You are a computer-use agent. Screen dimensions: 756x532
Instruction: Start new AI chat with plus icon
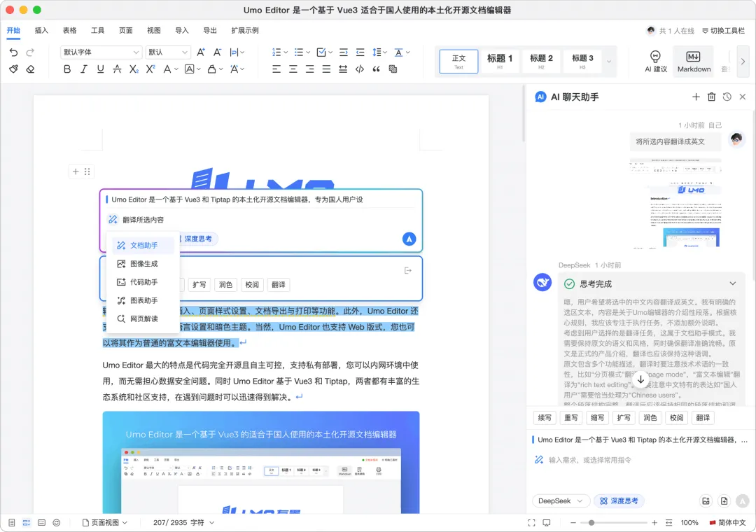(696, 97)
